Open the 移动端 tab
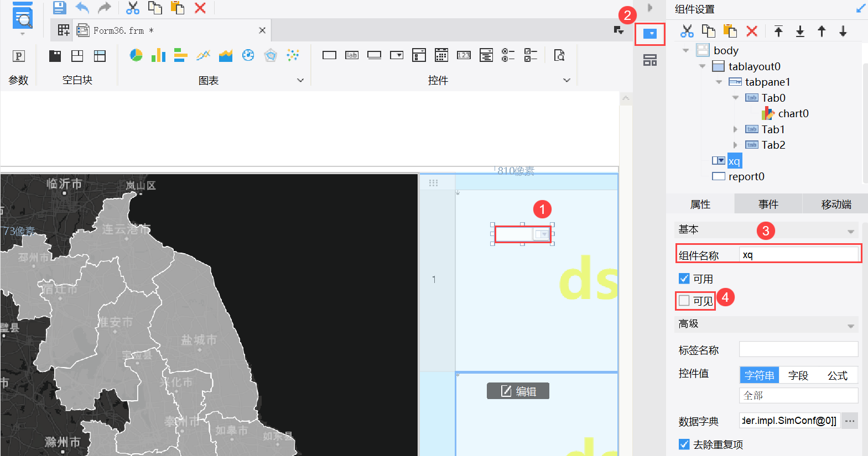This screenshot has height=456, width=868. (835, 205)
